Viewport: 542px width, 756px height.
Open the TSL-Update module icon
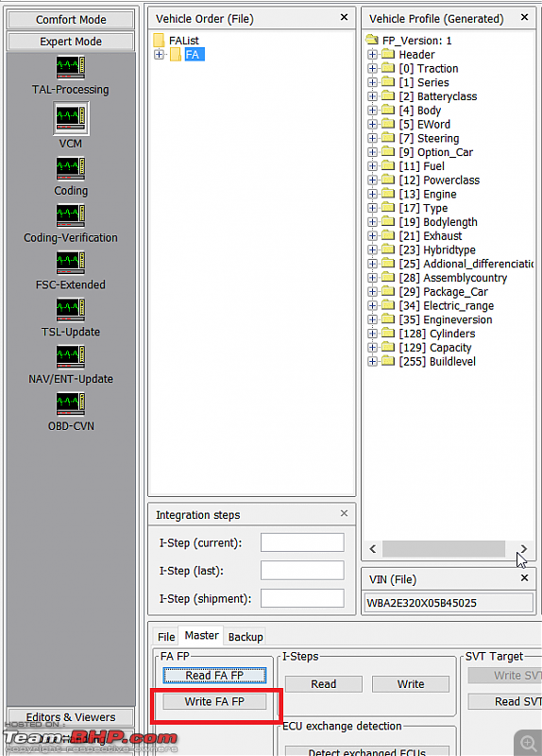[x=70, y=310]
